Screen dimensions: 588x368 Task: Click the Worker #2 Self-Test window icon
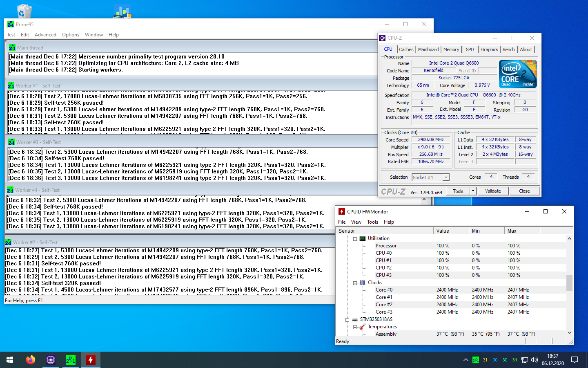point(8,242)
